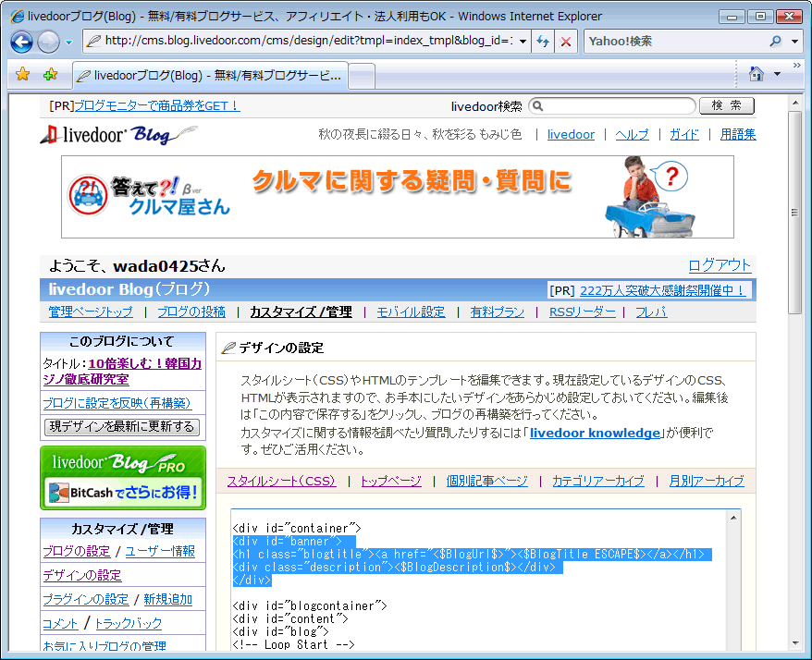Open the livedoor knowledge link

pos(596,433)
